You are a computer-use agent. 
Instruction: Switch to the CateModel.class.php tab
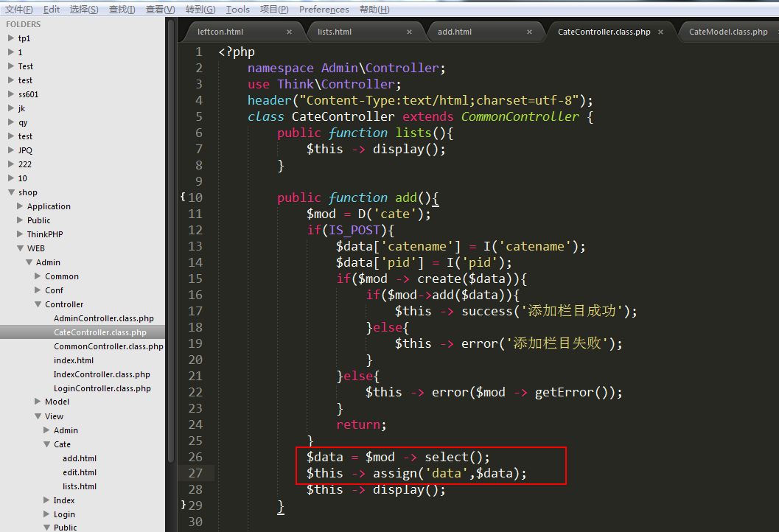coord(728,32)
